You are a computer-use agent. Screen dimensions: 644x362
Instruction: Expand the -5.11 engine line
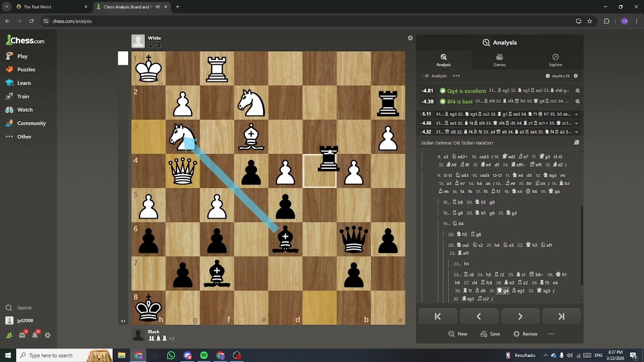(576, 114)
